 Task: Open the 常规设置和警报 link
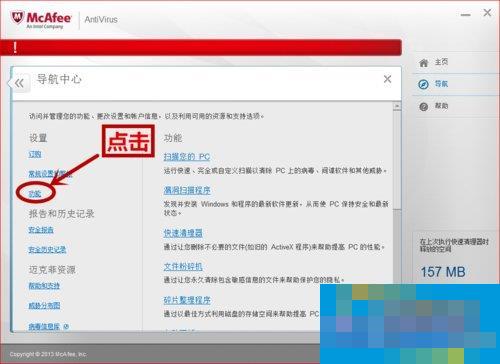(50, 174)
